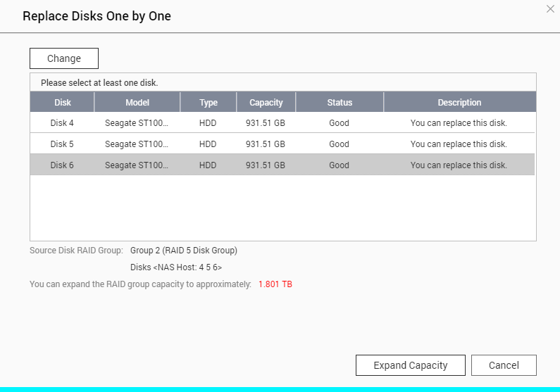Screen dimensions: 560x392
Task: Click the Change button
Action: point(64,58)
